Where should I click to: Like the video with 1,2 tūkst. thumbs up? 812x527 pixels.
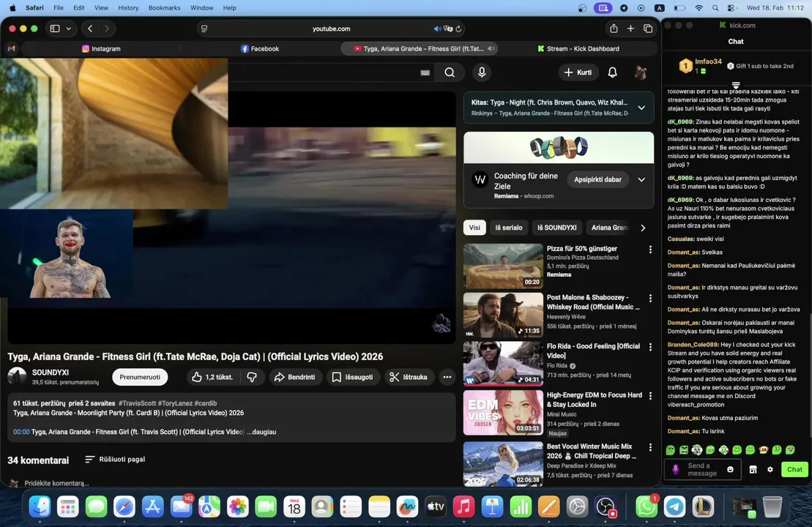click(x=212, y=377)
